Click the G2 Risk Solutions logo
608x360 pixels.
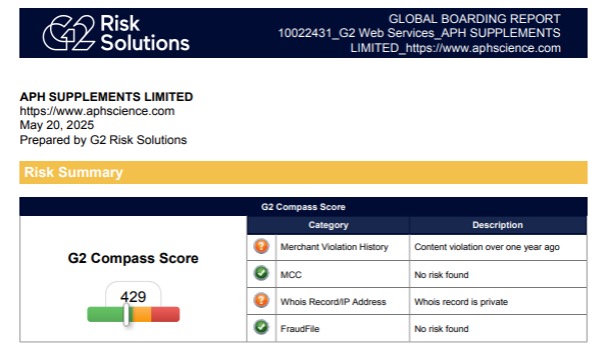pos(116,33)
